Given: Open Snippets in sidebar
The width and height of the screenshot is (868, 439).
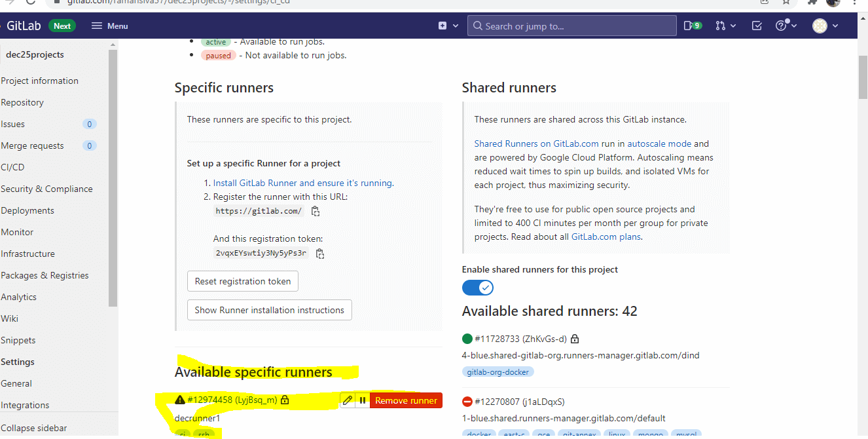Looking at the screenshot, I should [x=18, y=340].
